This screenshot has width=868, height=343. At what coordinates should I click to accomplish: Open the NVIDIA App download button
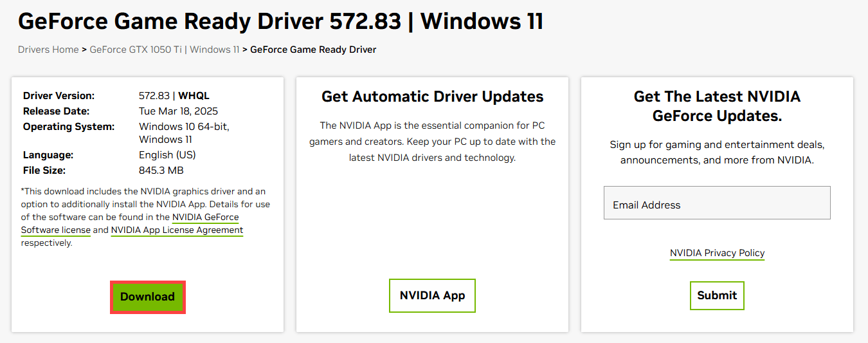[x=432, y=296]
